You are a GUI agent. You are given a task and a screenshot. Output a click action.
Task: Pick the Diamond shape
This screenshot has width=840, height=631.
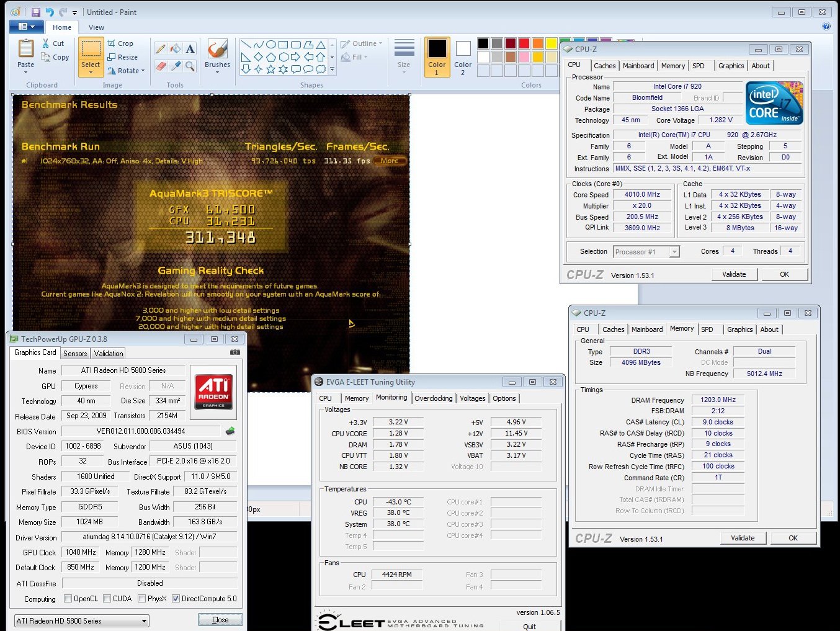pyautogui.click(x=258, y=57)
